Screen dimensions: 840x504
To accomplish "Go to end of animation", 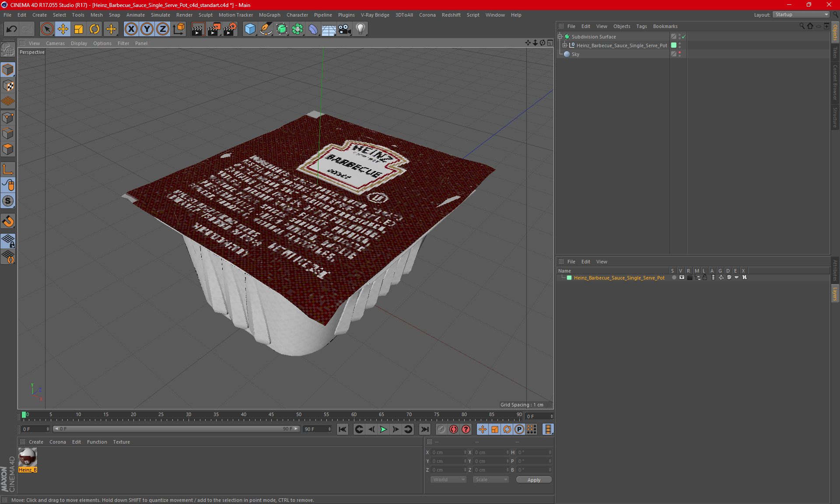I will [424, 429].
